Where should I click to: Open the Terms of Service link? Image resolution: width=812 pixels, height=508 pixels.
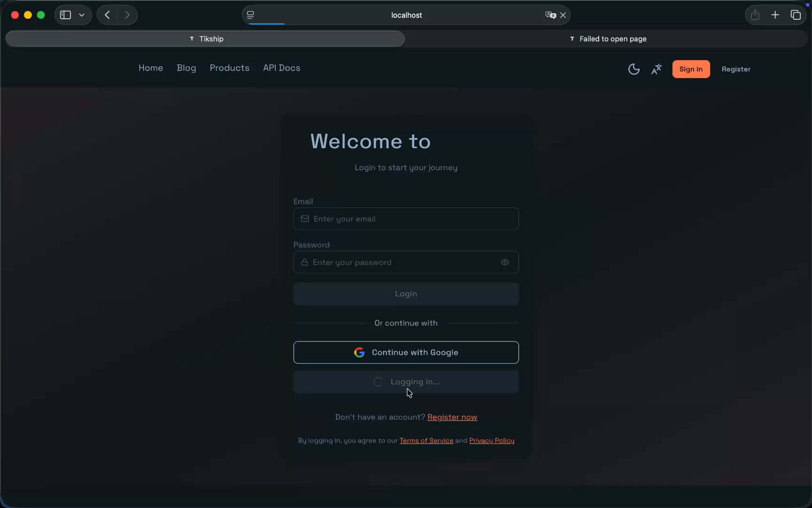click(x=426, y=441)
